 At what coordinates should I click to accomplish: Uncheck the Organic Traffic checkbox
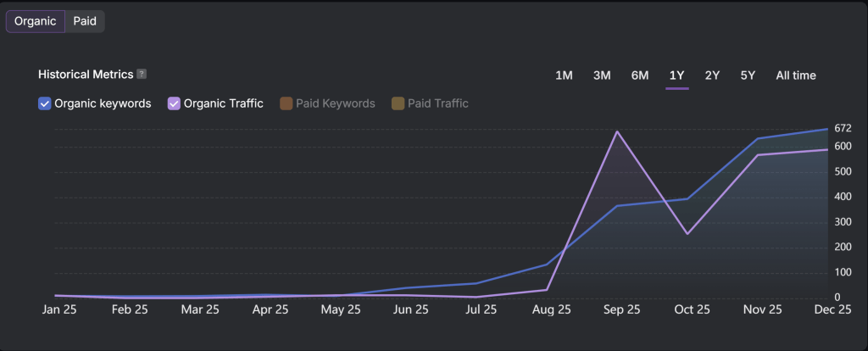pyautogui.click(x=174, y=103)
